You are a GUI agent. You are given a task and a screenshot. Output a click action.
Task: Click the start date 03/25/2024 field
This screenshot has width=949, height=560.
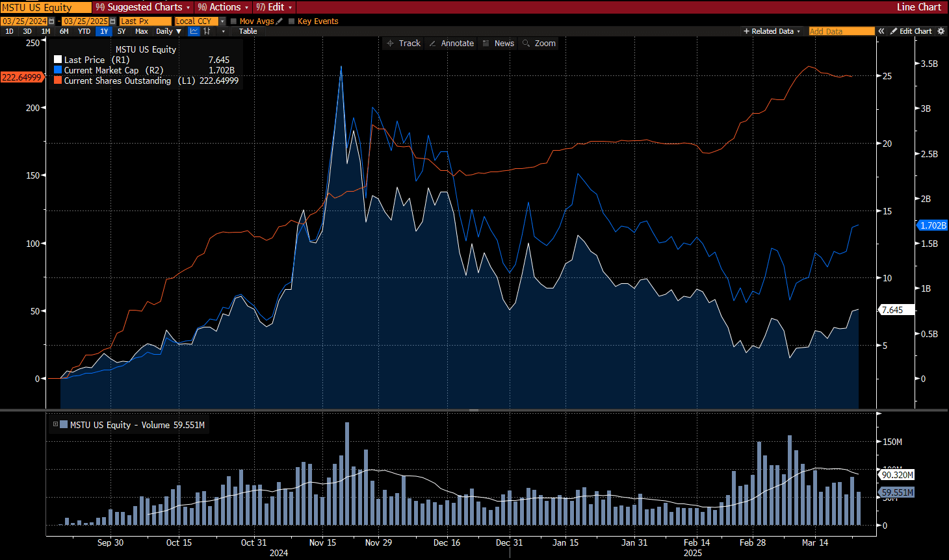pyautogui.click(x=24, y=21)
